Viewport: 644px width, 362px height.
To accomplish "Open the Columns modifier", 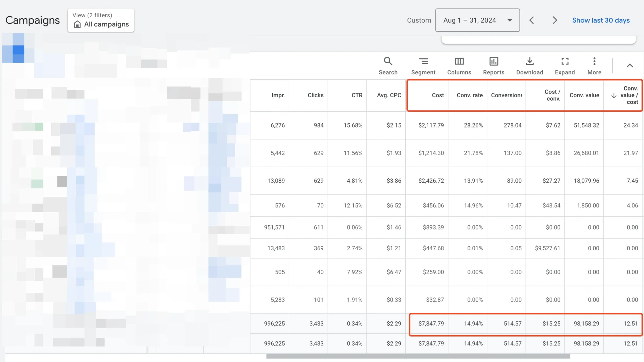I will tap(459, 65).
